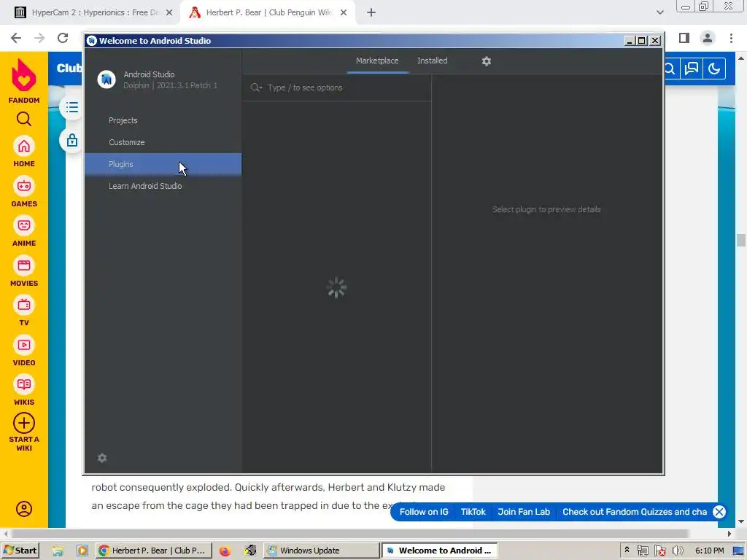Click the search magnifier in the plugin search field
This screenshot has width=747, height=560.
click(256, 87)
